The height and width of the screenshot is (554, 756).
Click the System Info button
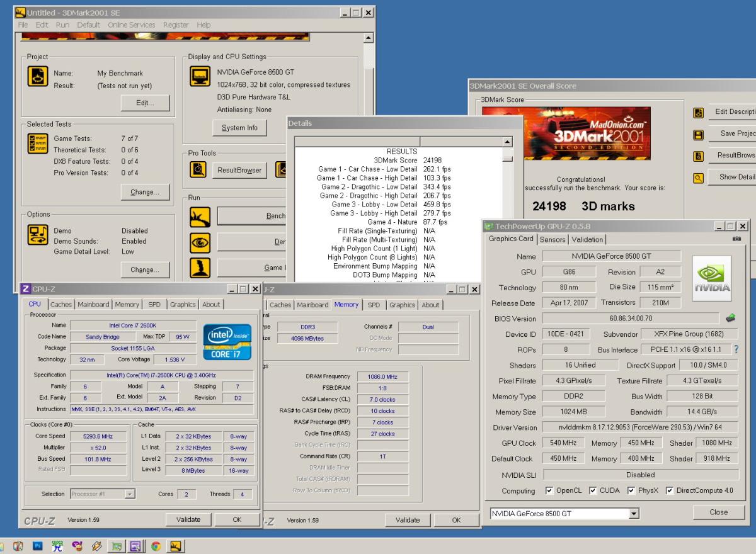pos(239,128)
